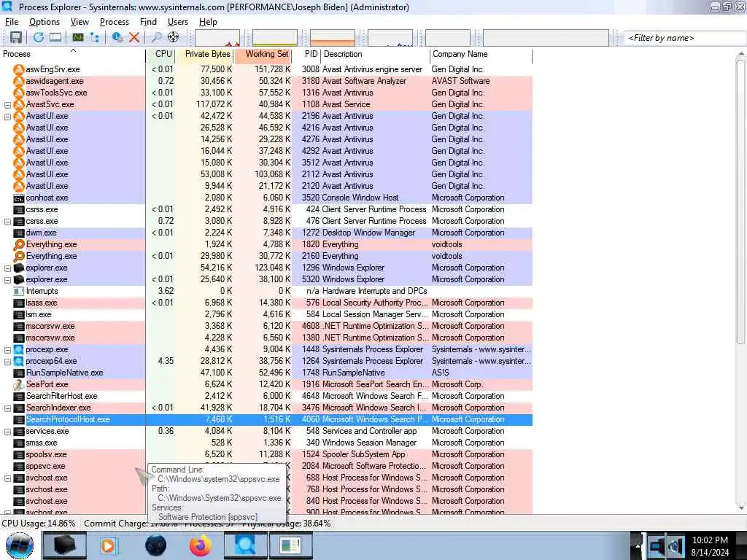The image size is (747, 560).
Task: Select the aswidsagent.exe row
Action: pyautogui.click(x=266, y=81)
